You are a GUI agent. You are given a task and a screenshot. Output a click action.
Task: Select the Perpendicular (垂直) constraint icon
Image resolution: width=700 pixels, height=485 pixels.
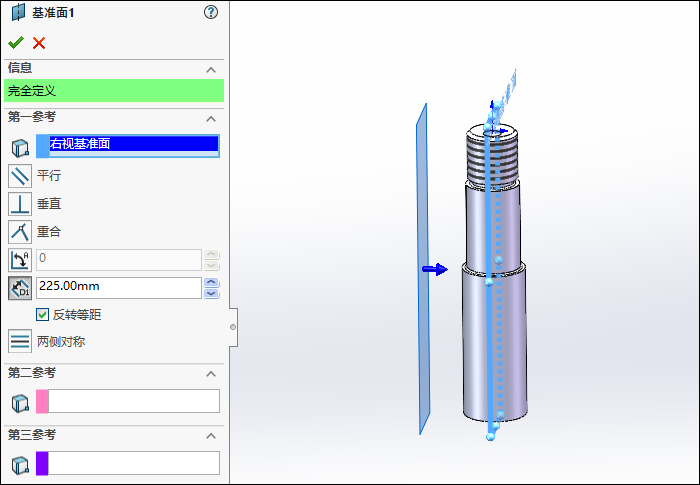pyautogui.click(x=20, y=204)
